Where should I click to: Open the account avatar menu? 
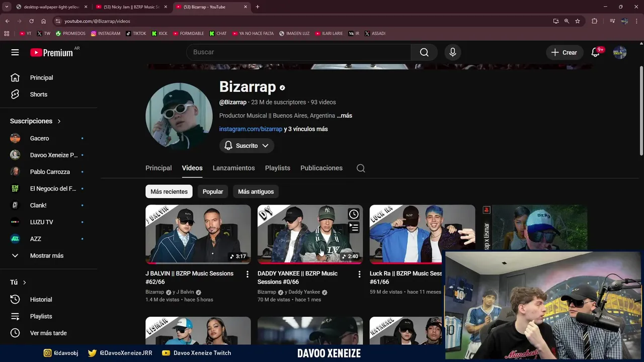pyautogui.click(x=620, y=52)
